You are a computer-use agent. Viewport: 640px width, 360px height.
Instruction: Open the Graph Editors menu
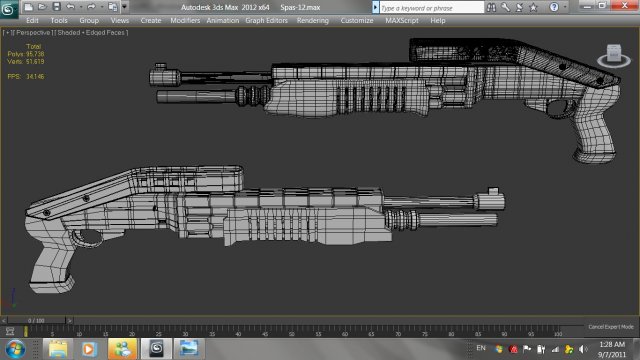pos(266,20)
